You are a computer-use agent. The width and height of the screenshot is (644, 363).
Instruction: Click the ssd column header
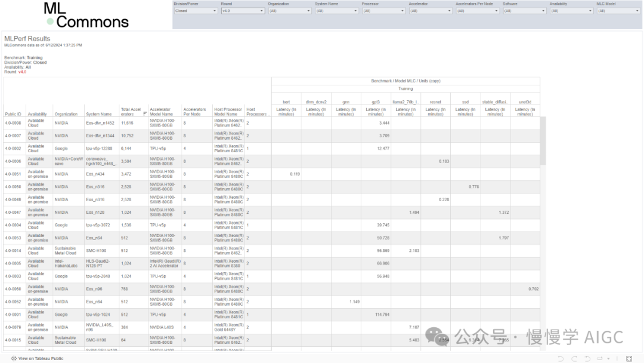coord(465,102)
